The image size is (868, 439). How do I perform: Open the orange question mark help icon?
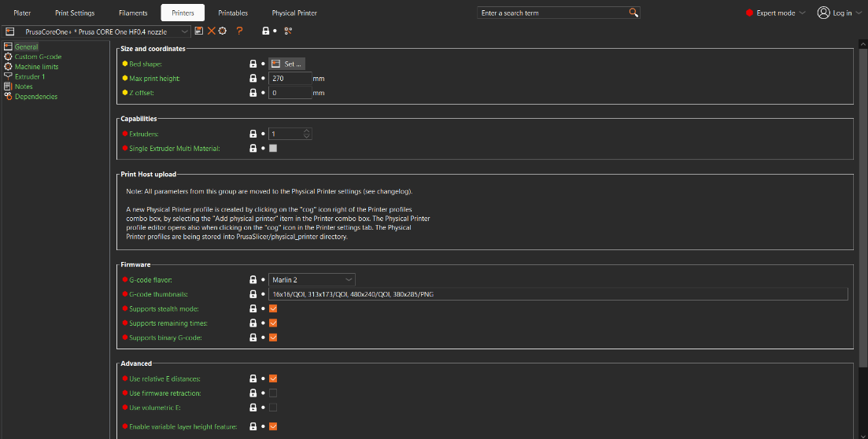tap(239, 31)
